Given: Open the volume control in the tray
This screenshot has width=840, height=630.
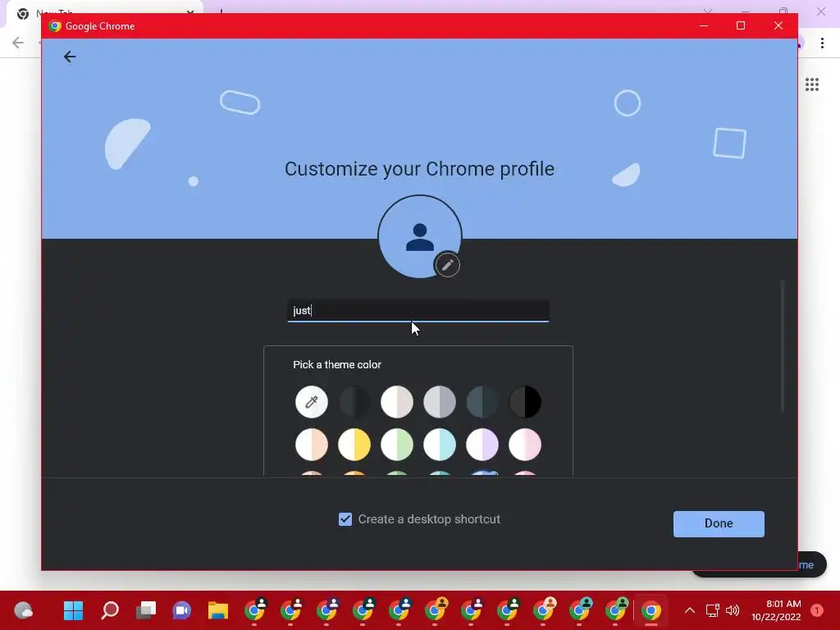Looking at the screenshot, I should (x=733, y=610).
